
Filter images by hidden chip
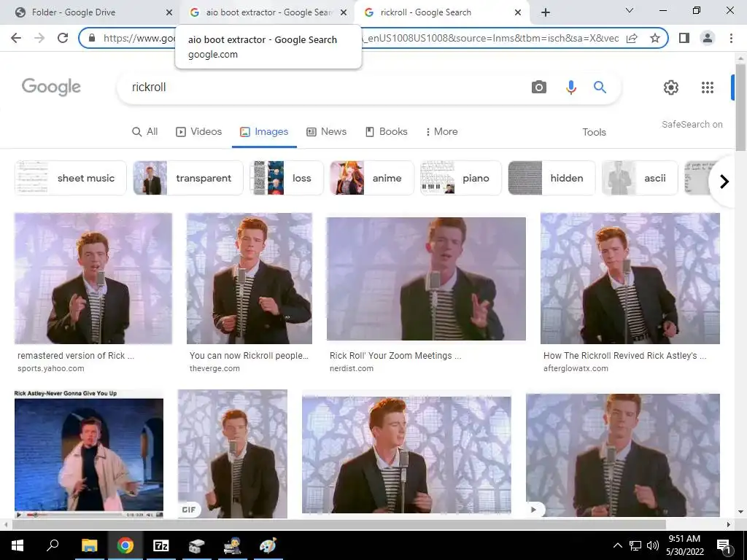551,178
